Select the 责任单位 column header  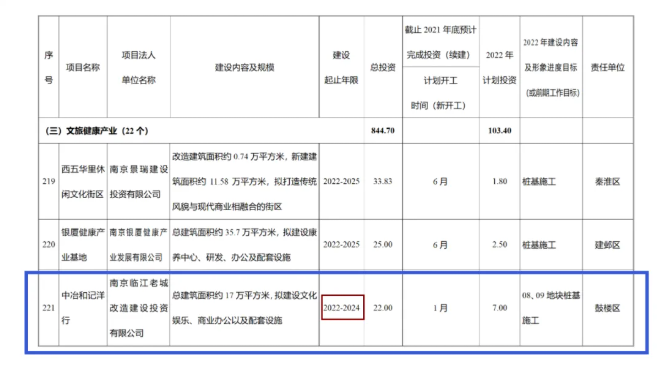click(x=608, y=67)
